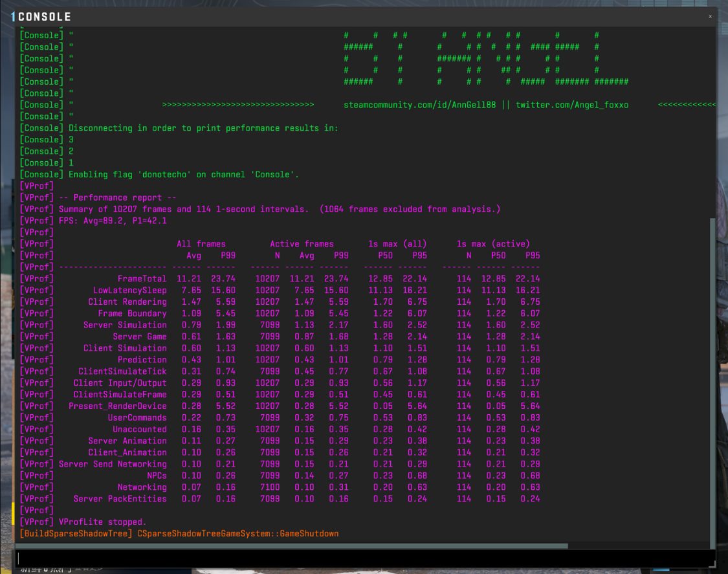Click the FrameTotal All frames Avg value 11.21

188,279
